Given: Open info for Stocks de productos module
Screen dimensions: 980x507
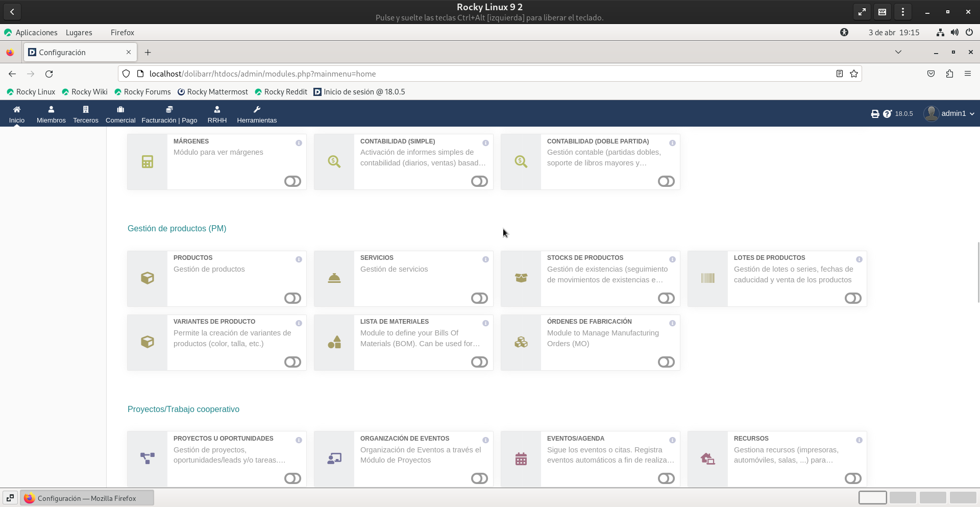Looking at the screenshot, I should pyautogui.click(x=672, y=259).
